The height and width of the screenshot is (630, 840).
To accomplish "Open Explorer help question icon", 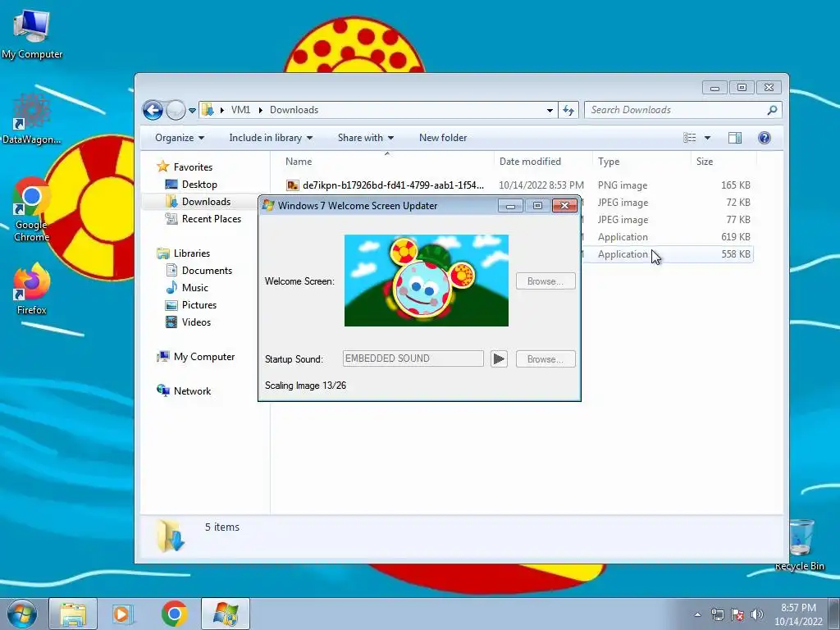I will coord(765,138).
